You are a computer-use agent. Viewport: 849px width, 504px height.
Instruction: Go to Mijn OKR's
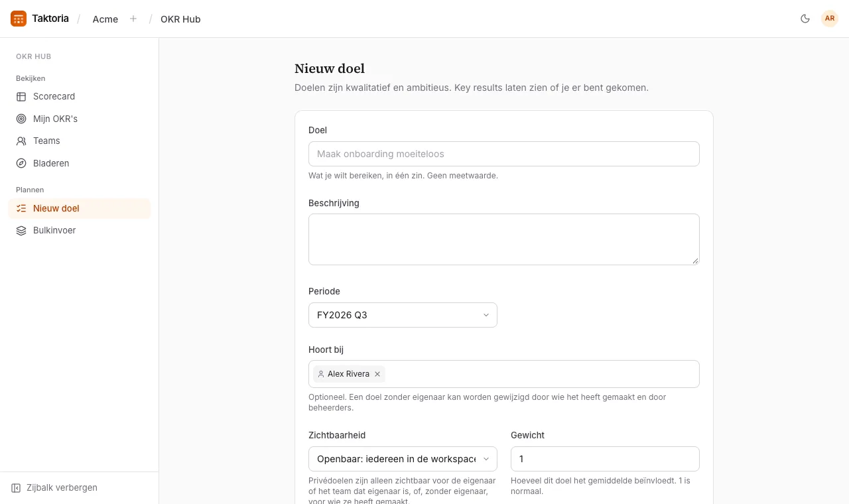click(80, 119)
